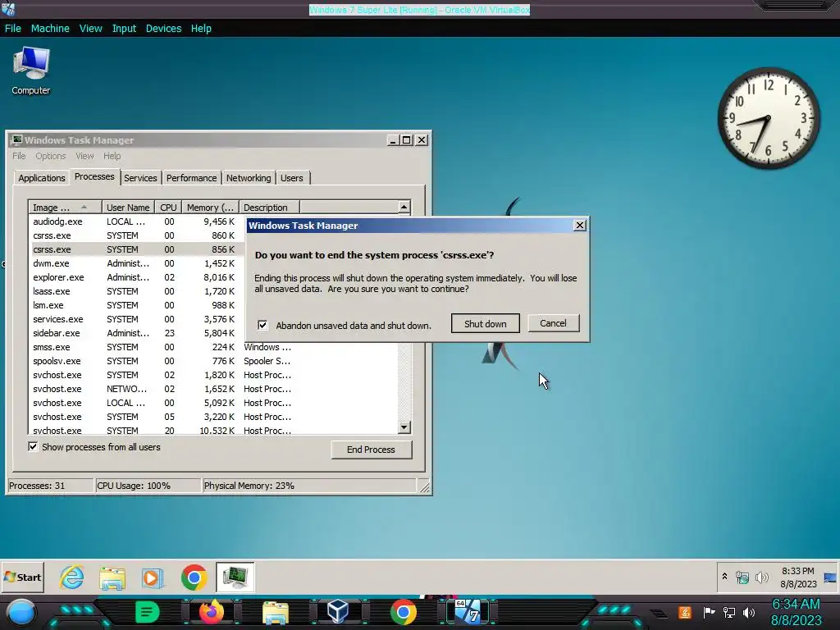Click the analog clock desktop gadget
The image size is (840, 630).
click(768, 118)
